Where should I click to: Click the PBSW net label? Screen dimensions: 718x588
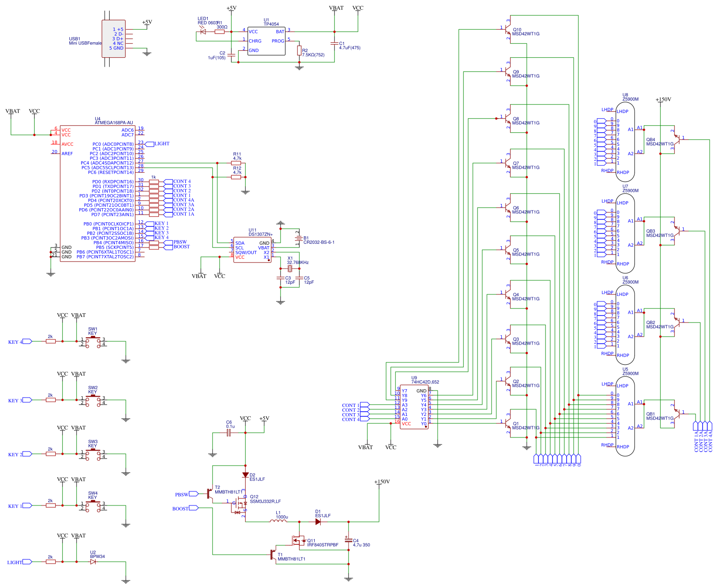[x=183, y=494]
